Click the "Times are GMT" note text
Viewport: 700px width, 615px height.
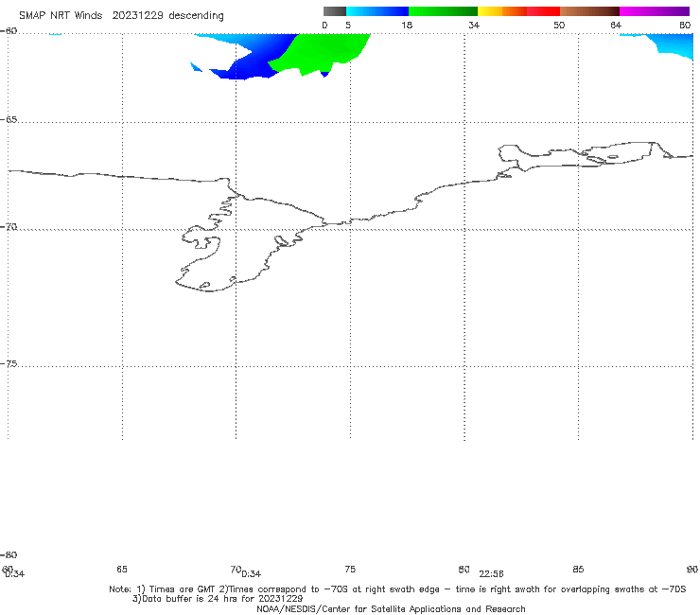183,589
